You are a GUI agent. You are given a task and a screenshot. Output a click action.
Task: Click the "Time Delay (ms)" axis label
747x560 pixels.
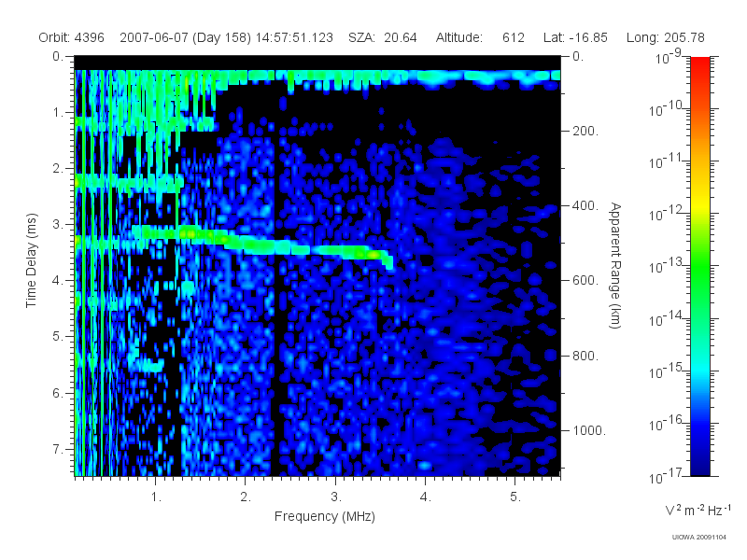point(31,260)
